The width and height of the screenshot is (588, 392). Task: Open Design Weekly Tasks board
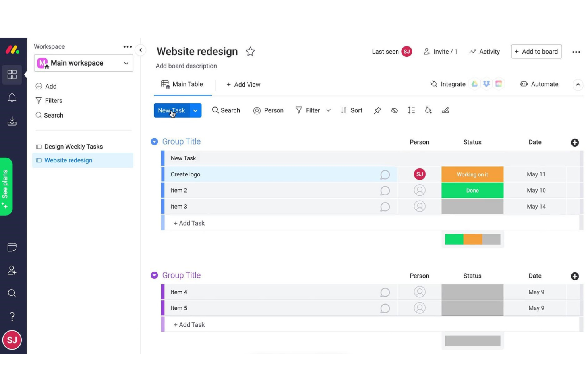pos(73,147)
